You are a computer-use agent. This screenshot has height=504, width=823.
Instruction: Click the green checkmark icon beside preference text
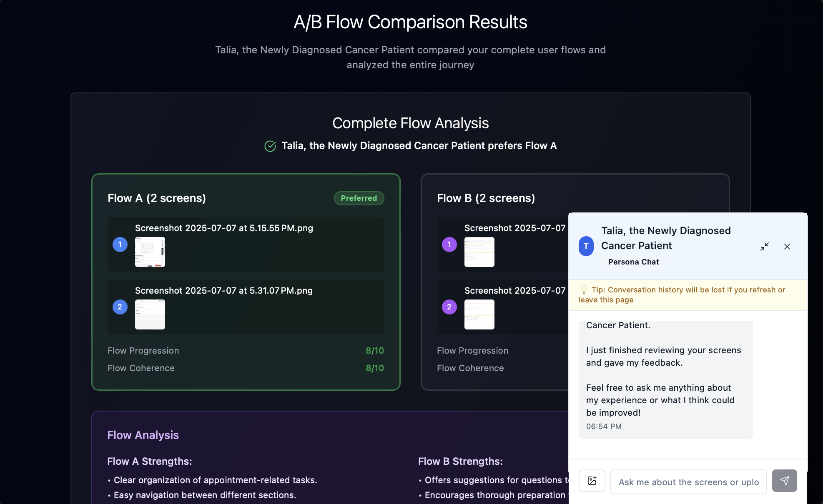(270, 146)
